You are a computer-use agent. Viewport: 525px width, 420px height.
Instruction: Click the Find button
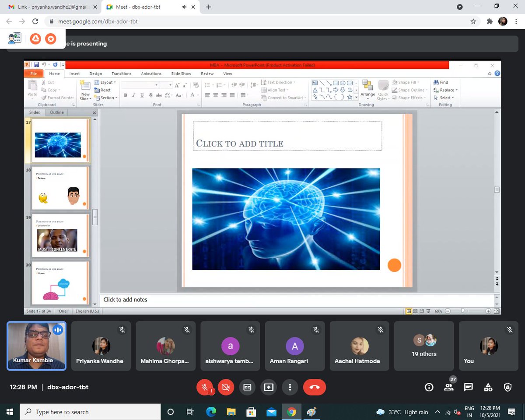point(441,82)
